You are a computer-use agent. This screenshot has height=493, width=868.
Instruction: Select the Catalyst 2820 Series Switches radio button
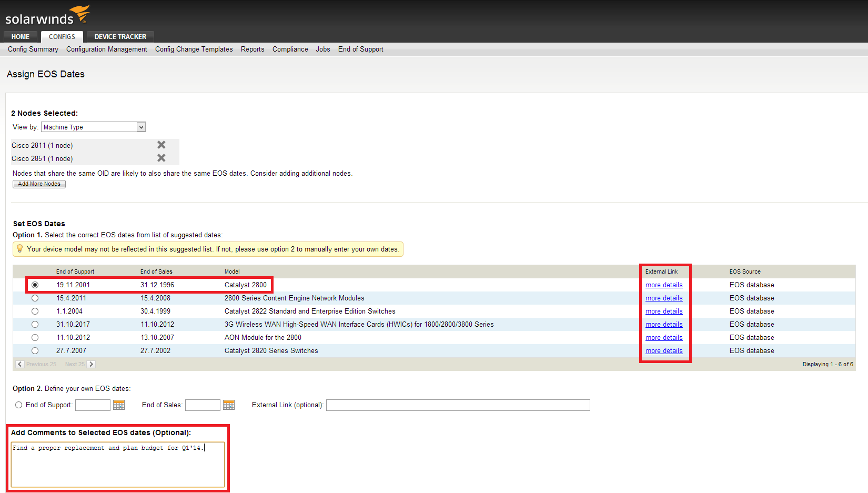click(35, 351)
